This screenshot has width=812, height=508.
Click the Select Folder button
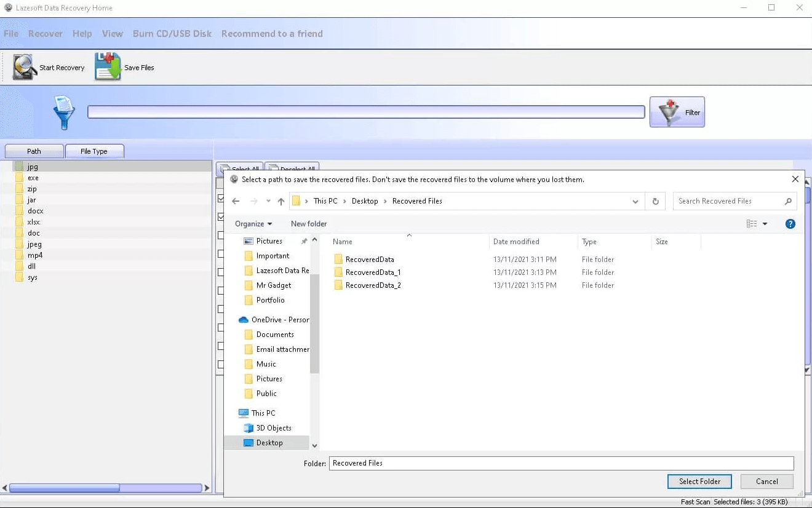point(699,482)
